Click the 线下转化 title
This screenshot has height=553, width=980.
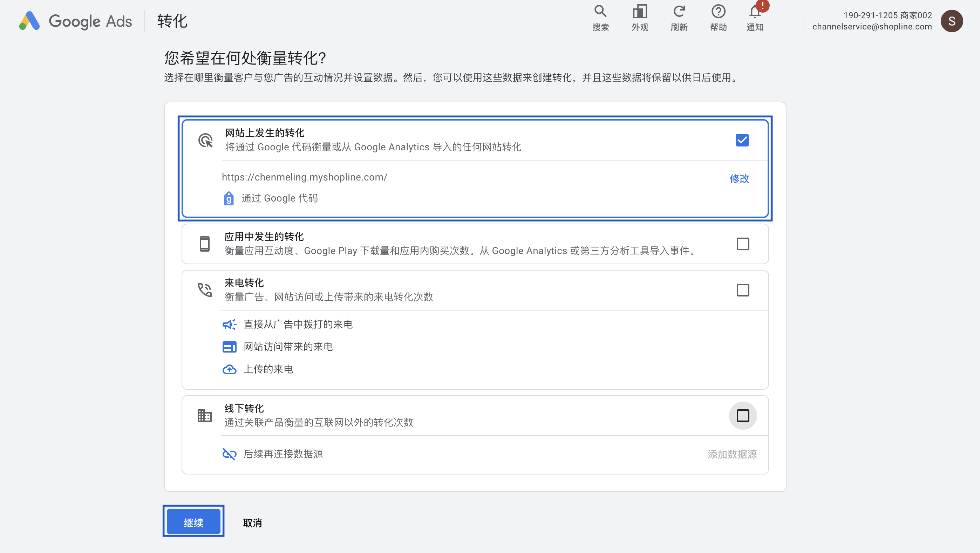point(244,409)
